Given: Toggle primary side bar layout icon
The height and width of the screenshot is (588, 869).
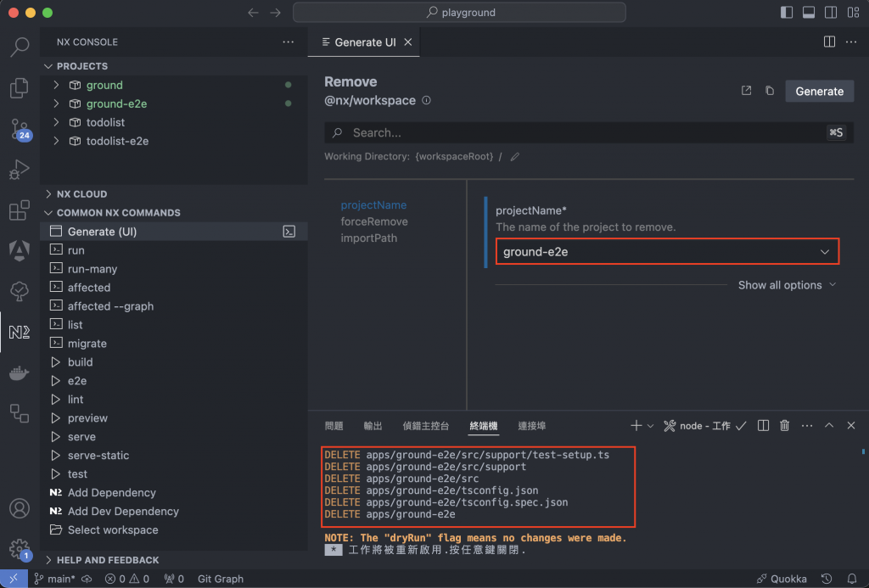Looking at the screenshot, I should click(787, 12).
